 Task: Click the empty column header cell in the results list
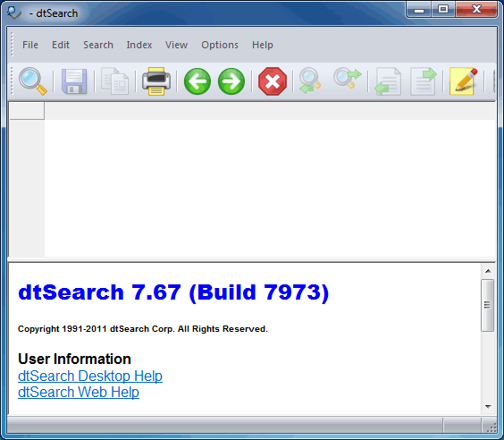[x=27, y=111]
